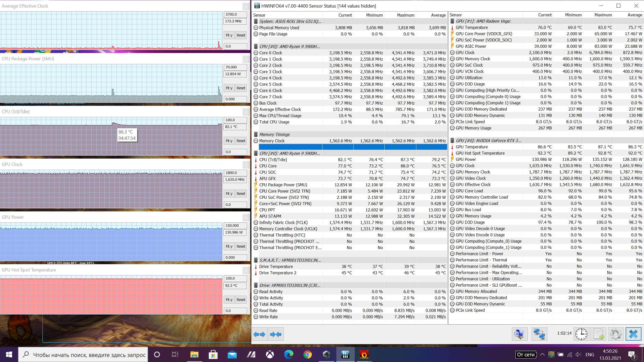Screen dimensions: 644x362
Task: Select the CPU (Tctl/Tdie) sensor row
Action: pyautogui.click(x=350, y=160)
